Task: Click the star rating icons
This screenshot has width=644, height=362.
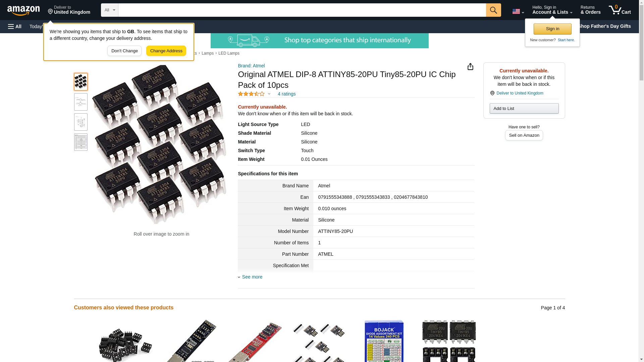Action: click(251, 94)
